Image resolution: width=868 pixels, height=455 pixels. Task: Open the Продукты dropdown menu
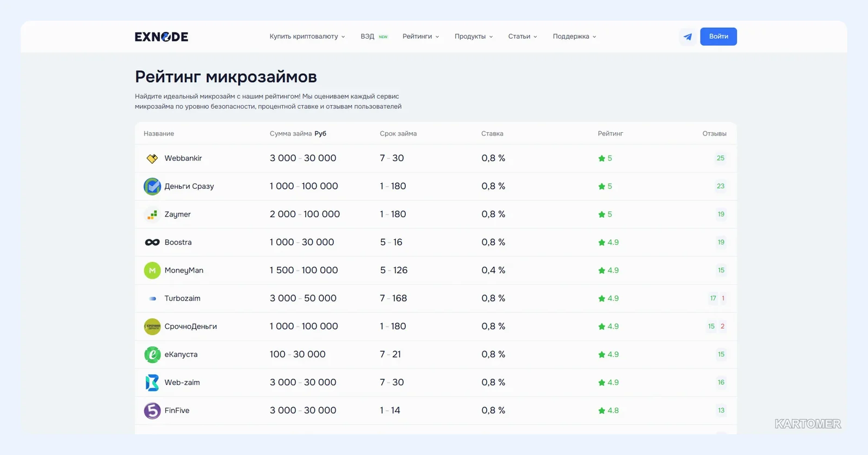(x=474, y=36)
